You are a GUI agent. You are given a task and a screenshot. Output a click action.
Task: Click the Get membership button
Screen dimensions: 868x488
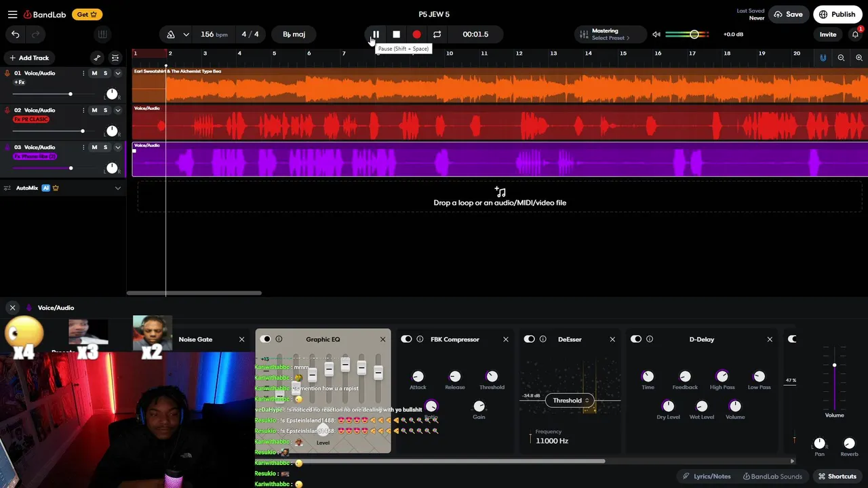click(87, 14)
